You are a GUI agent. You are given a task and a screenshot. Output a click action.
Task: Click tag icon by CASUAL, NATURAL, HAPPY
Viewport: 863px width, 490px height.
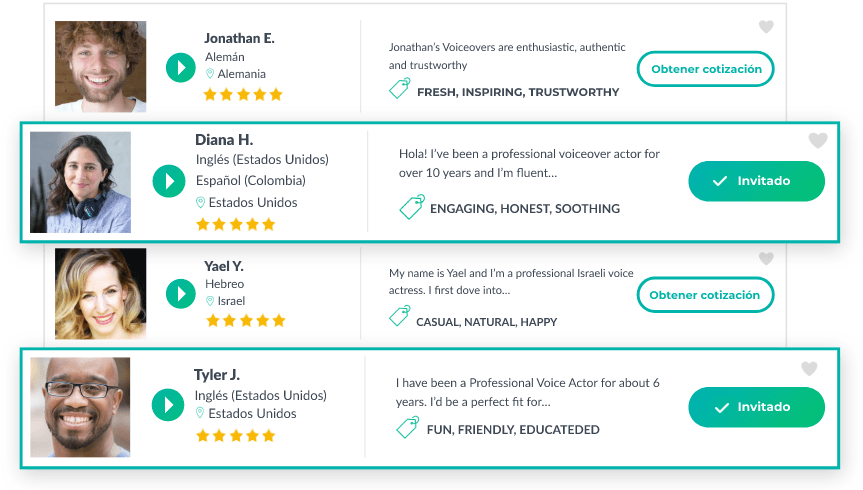coord(399,318)
